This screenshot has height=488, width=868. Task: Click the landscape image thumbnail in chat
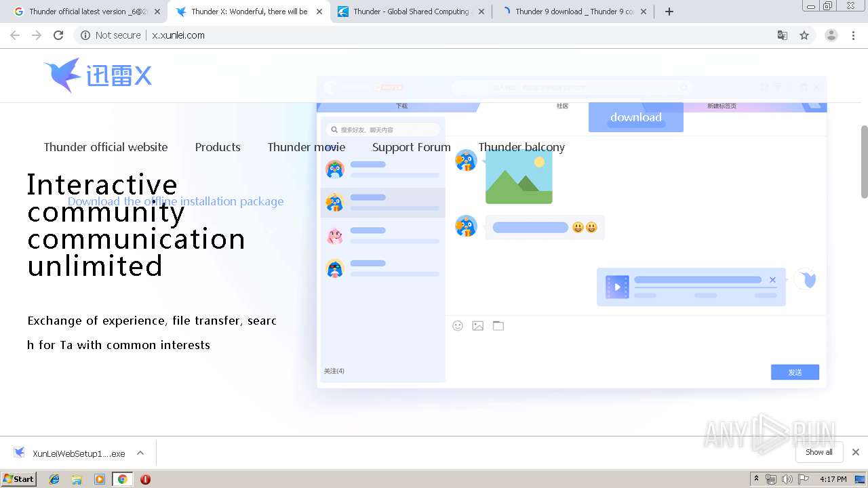[519, 177]
